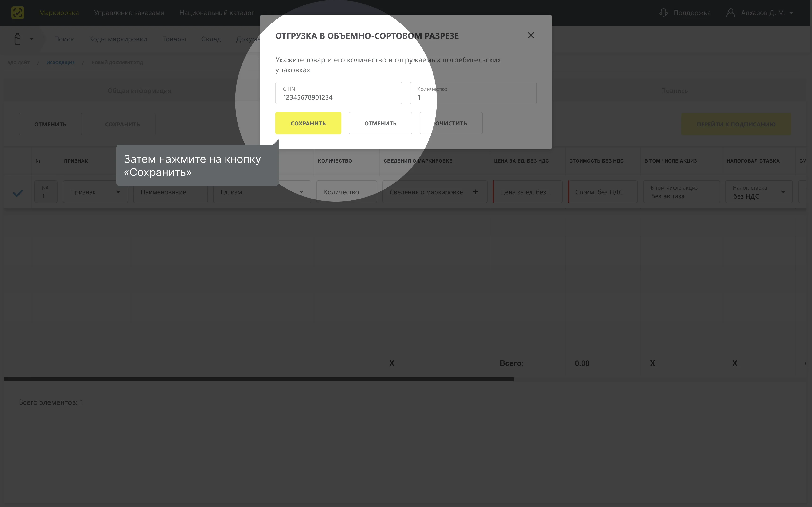
Task: Click Перейти к подписанию button
Action: (x=736, y=125)
